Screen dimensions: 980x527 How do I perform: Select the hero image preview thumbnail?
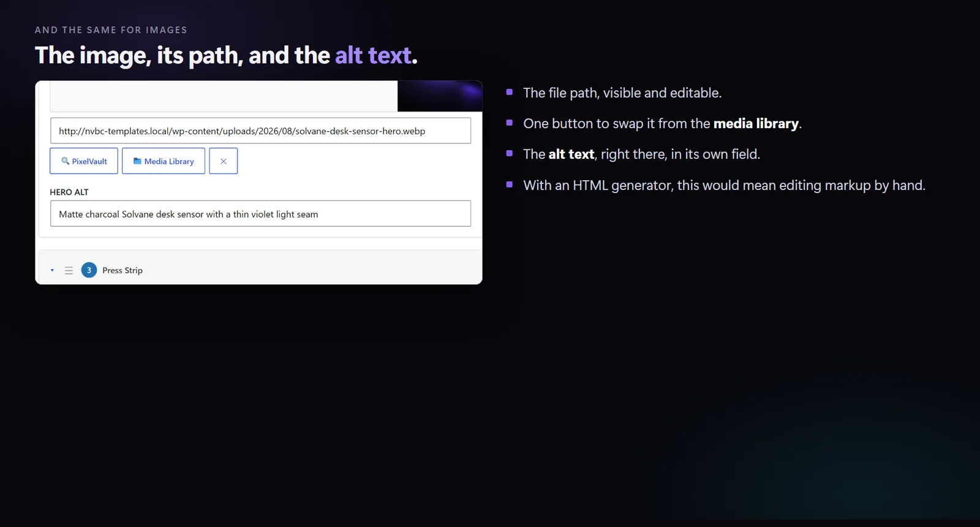tap(440, 96)
